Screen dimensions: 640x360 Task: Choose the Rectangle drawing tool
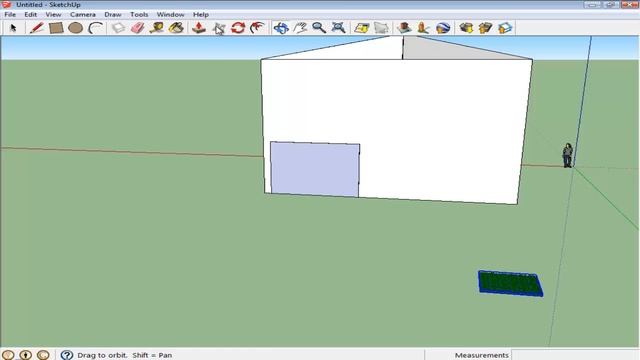point(56,28)
